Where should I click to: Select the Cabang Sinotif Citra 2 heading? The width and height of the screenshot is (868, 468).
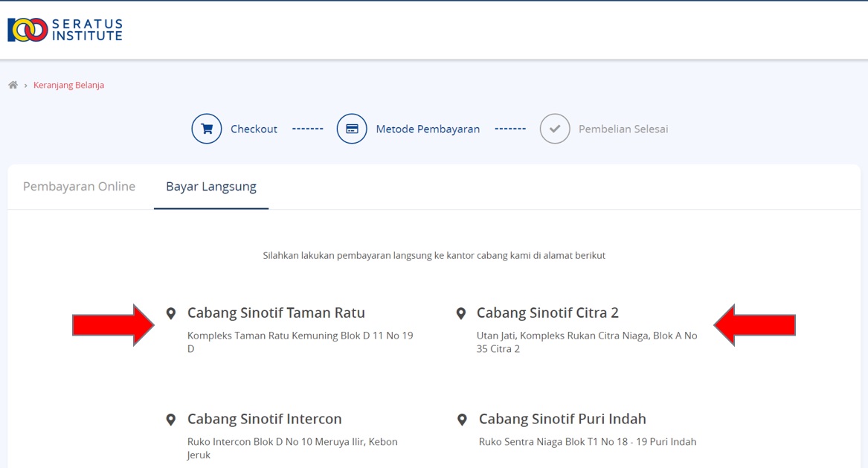point(547,313)
